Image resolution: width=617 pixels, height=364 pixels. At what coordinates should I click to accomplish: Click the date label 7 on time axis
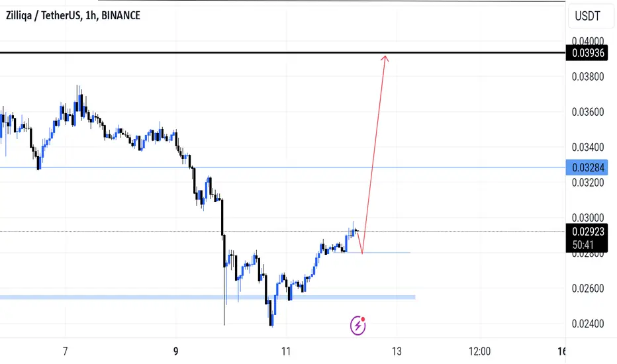pos(66,351)
